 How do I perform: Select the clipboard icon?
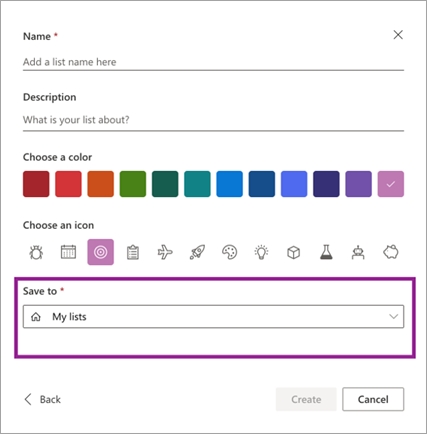click(133, 252)
